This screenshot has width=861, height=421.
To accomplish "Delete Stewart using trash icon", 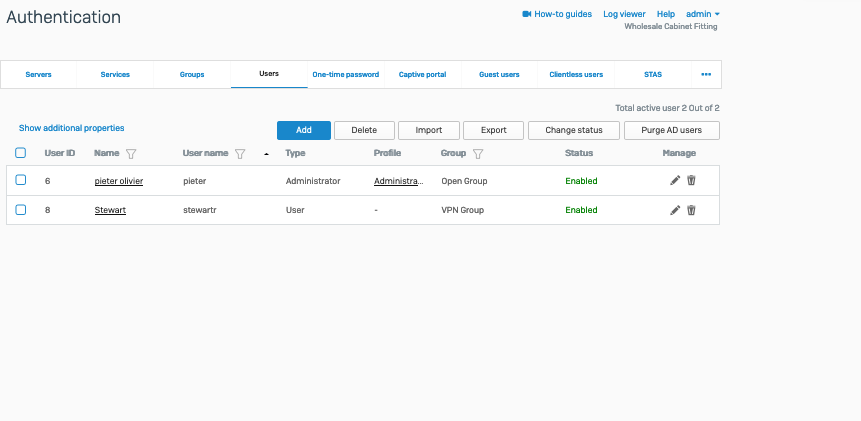I will pyautogui.click(x=691, y=210).
